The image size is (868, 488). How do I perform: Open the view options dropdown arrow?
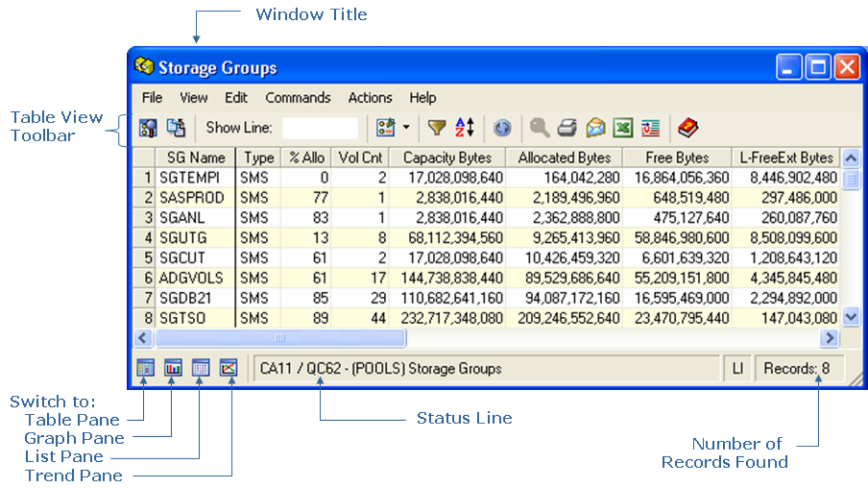pyautogui.click(x=406, y=128)
